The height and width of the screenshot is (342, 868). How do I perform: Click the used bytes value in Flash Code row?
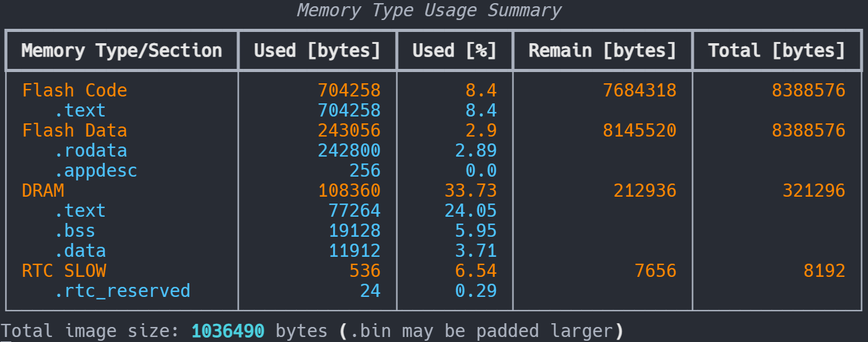coord(349,90)
